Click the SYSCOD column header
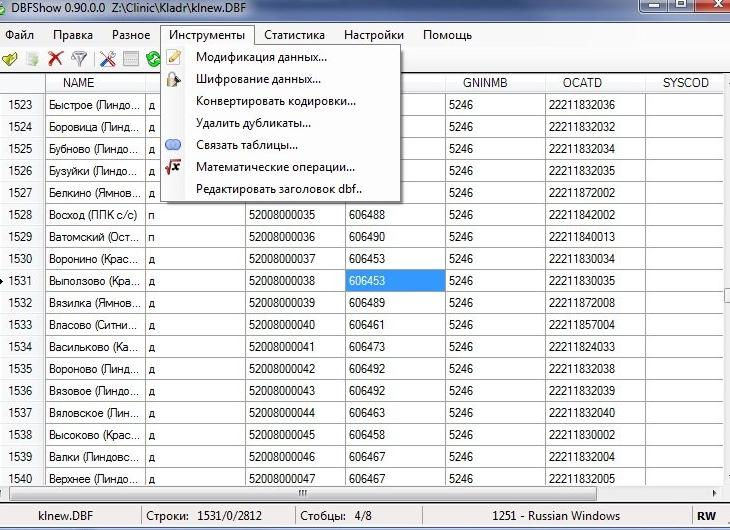Viewport: 730px width, 530px height. (x=684, y=83)
